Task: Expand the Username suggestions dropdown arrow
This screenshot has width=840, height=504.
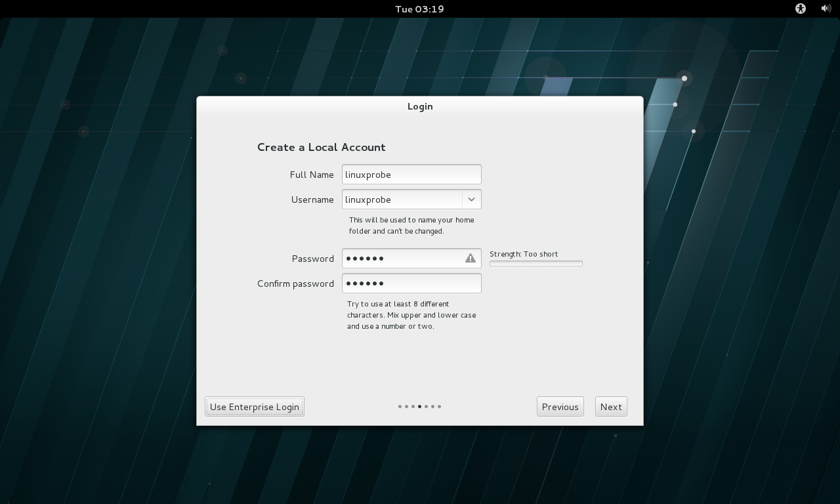Action: pyautogui.click(x=471, y=199)
